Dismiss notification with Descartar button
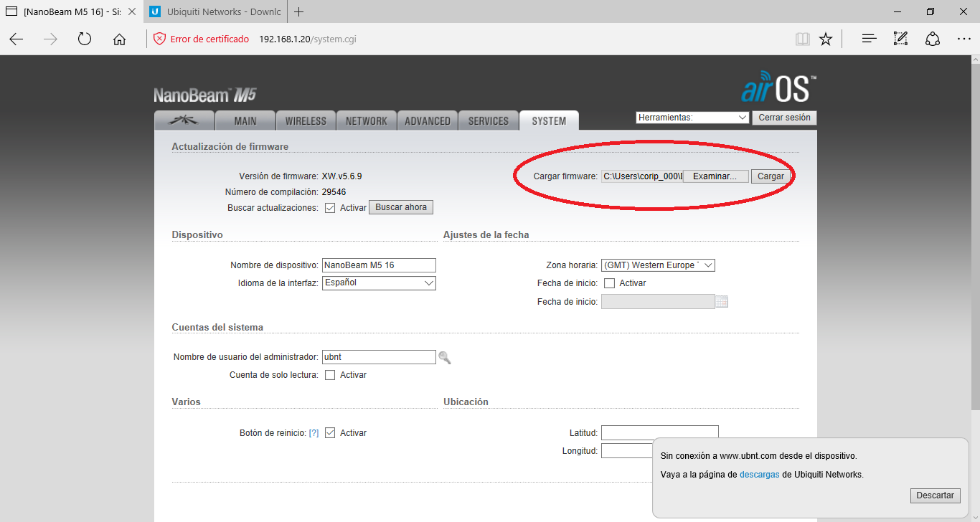The image size is (980, 522). [936, 495]
